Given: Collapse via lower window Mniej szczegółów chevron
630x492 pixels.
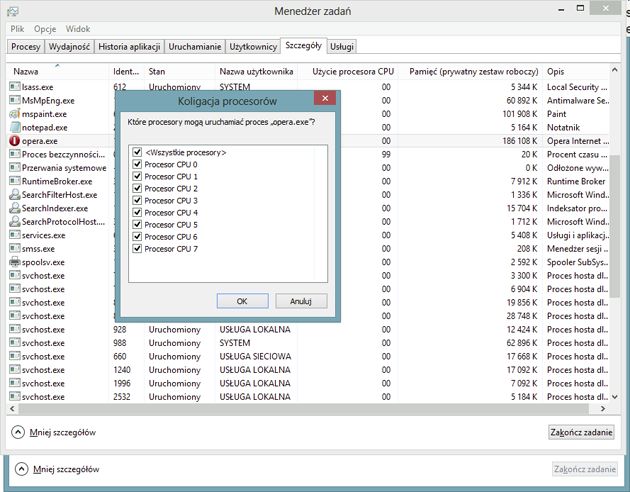Looking at the screenshot, I should [21, 469].
